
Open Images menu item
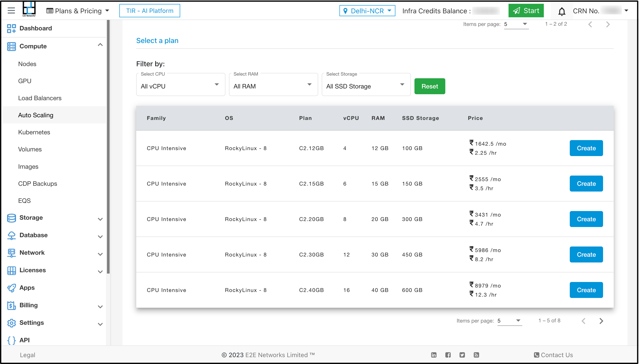coord(28,166)
